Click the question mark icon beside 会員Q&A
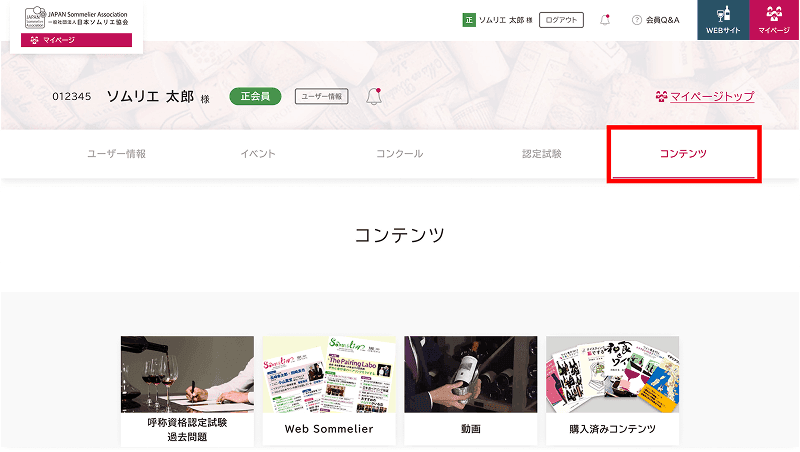 coord(637,20)
